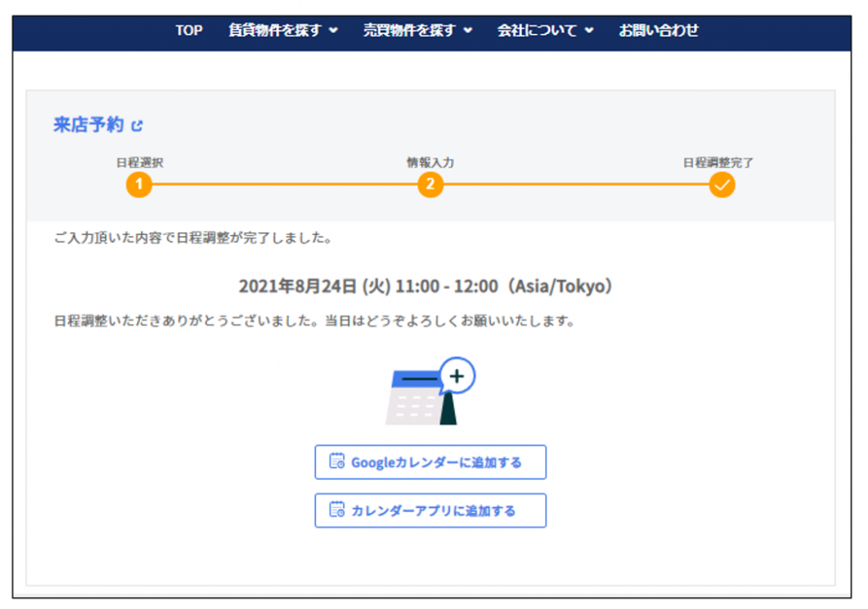Viewport: 868px width, 609px height.
Task: Click the カレンダーアプリに追加する button
Action: click(x=430, y=511)
